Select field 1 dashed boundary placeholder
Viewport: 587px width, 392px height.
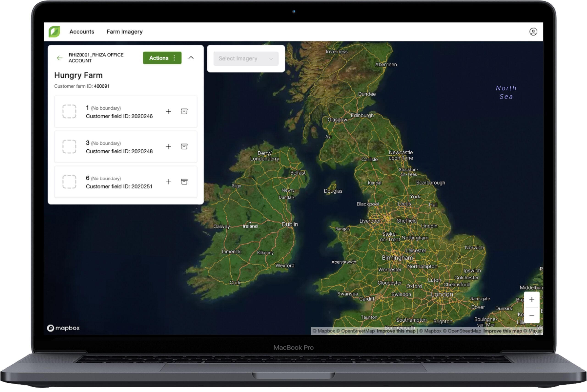[x=69, y=111]
